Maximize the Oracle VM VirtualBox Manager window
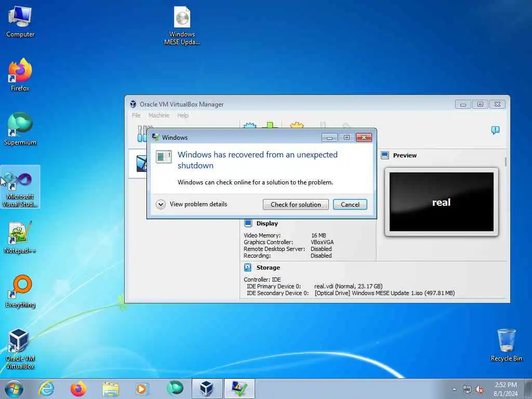Screen dimensions: 532x399 480,104
